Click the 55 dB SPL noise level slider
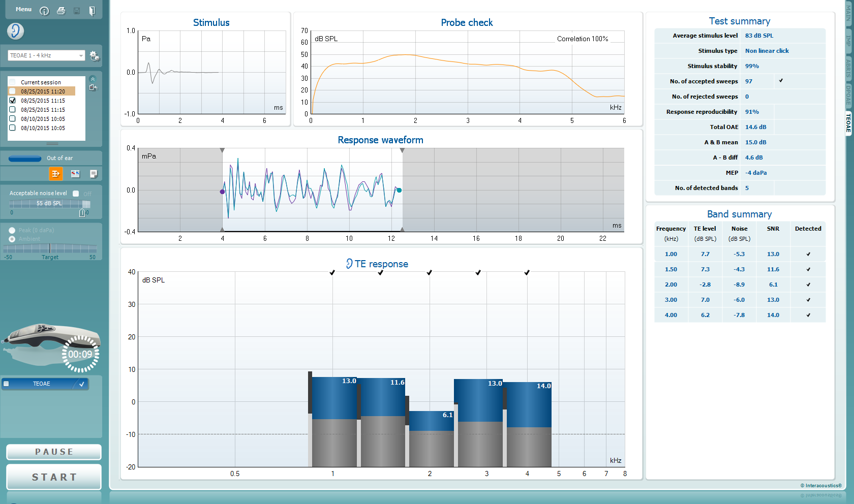 (x=49, y=204)
